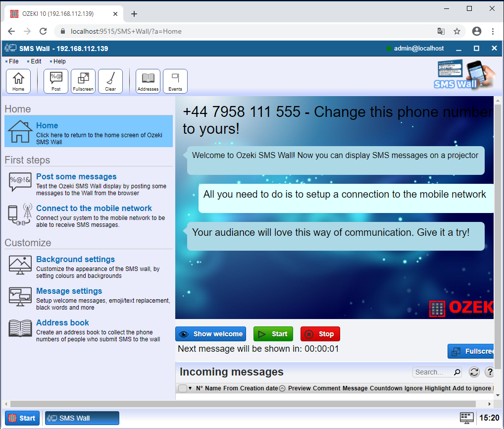Click the browser address bar
This screenshot has width=504, height=429.
click(248, 31)
